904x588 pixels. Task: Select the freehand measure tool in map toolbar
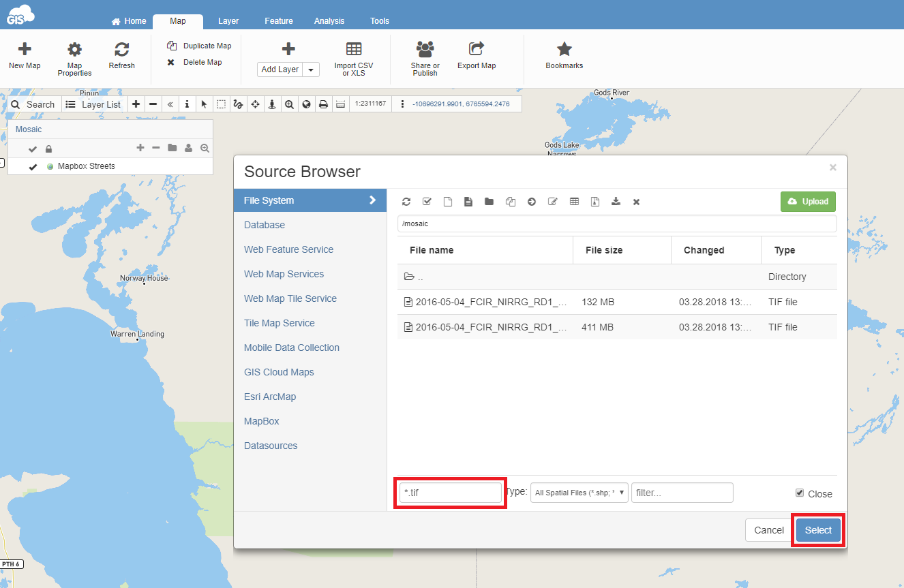pyautogui.click(x=238, y=104)
